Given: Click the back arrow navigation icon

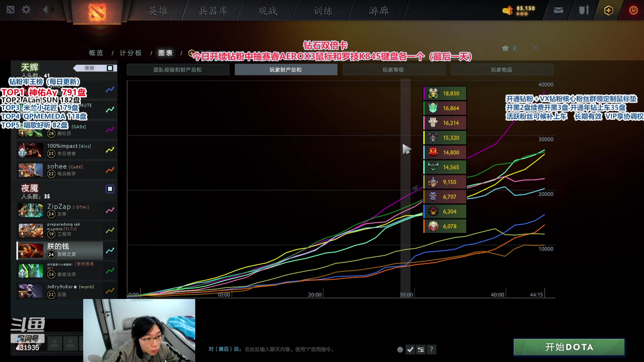Looking at the screenshot, I should (45, 10).
